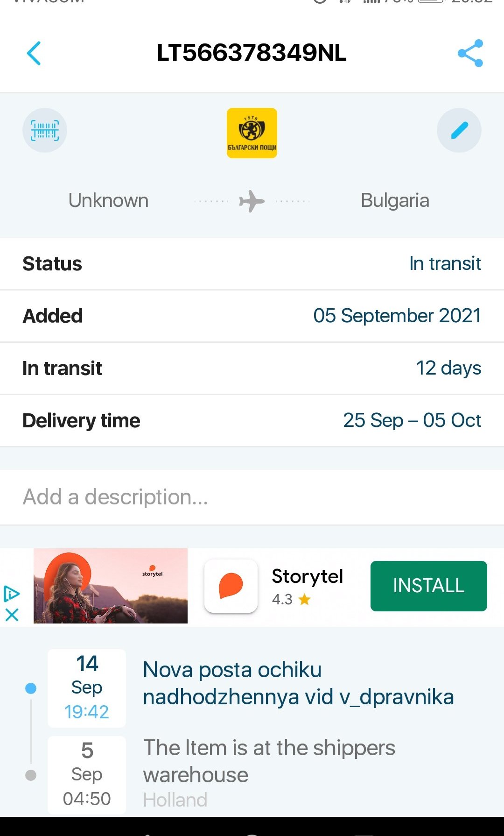
Task: Tap the Unknown origin label
Action: (108, 201)
